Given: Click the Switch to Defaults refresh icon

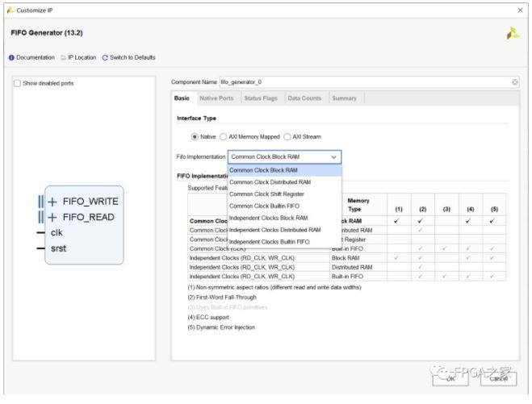Looking at the screenshot, I should (x=105, y=57).
